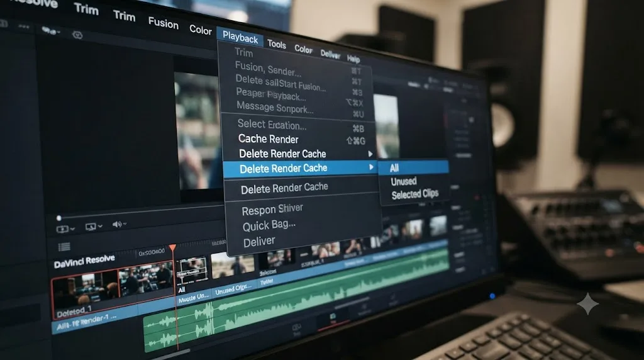Expand submenu arrow on highlighted Delete Render Cache
644x360 pixels.
pos(371,167)
